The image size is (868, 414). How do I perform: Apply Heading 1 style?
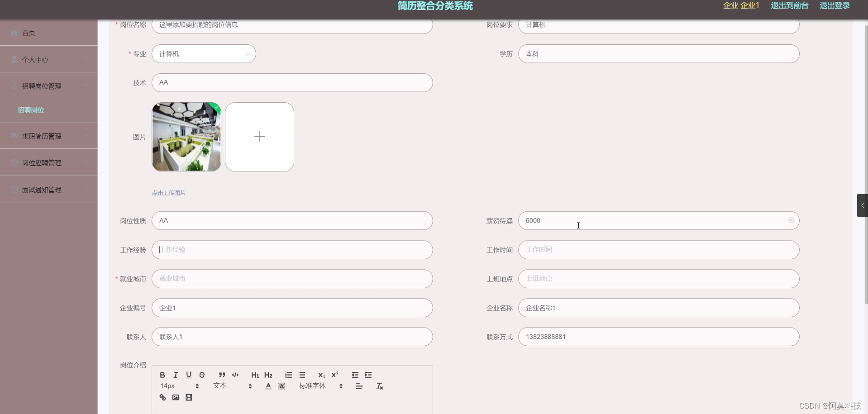coord(255,375)
